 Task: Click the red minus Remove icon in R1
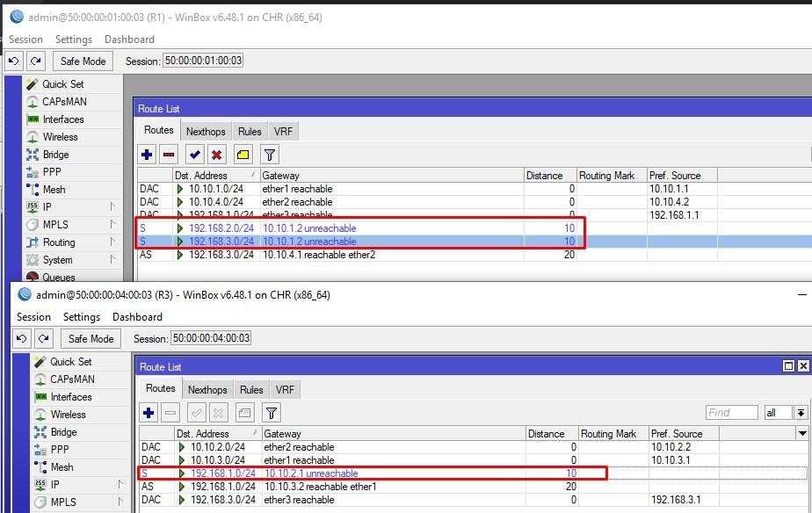click(x=169, y=155)
